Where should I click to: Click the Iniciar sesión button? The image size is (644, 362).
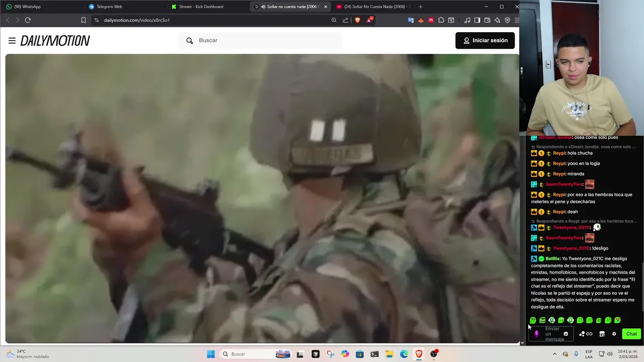pyautogui.click(x=485, y=40)
